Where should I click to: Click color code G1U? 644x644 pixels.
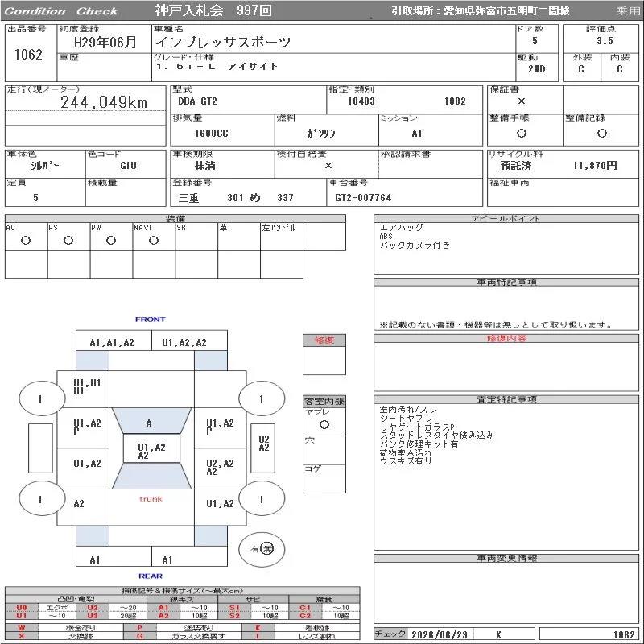tap(128, 166)
